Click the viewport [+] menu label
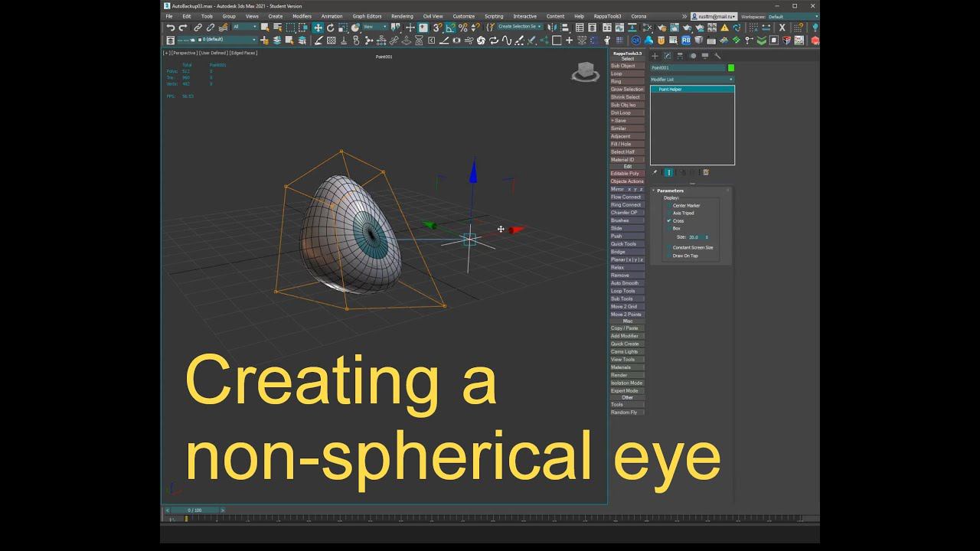This screenshot has height=551, width=980. pyautogui.click(x=166, y=53)
